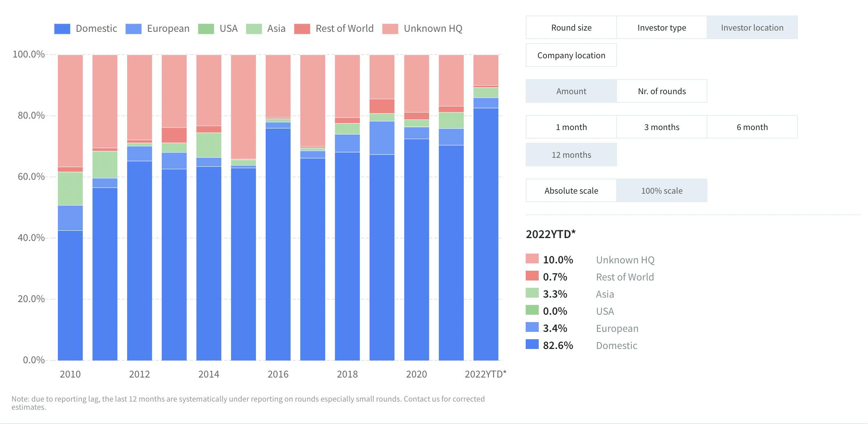Image resolution: width=868 pixels, height=424 pixels.
Task: Enable the Amount metric
Action: [571, 91]
